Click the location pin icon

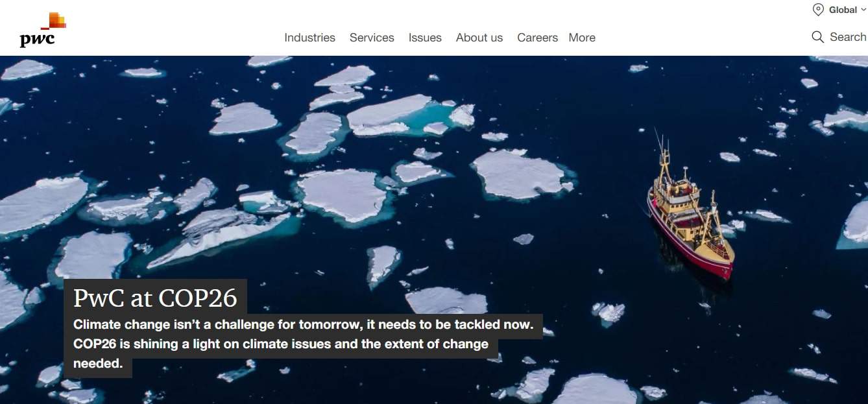(x=818, y=10)
